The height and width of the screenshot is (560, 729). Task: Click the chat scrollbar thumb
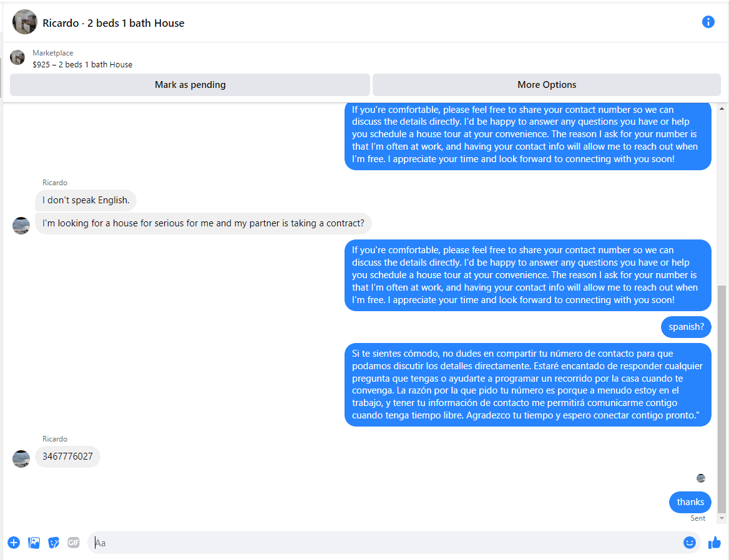(722, 399)
